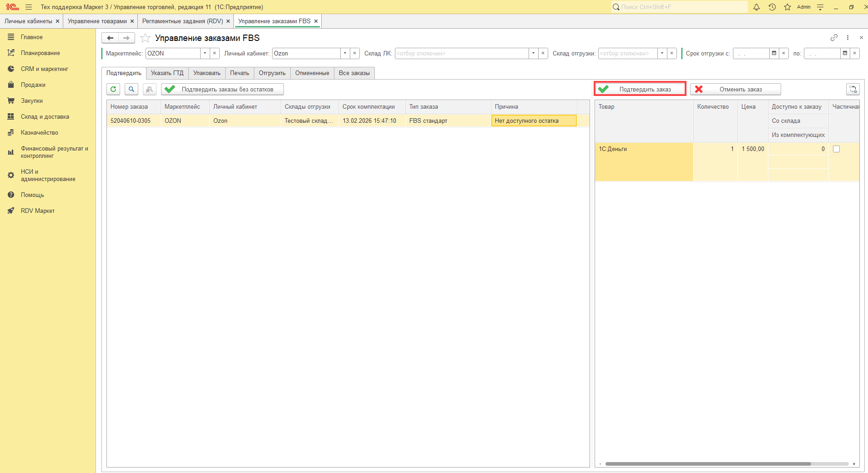Switch to the Все заказы tab
This screenshot has height=473, width=868.
pyautogui.click(x=354, y=73)
